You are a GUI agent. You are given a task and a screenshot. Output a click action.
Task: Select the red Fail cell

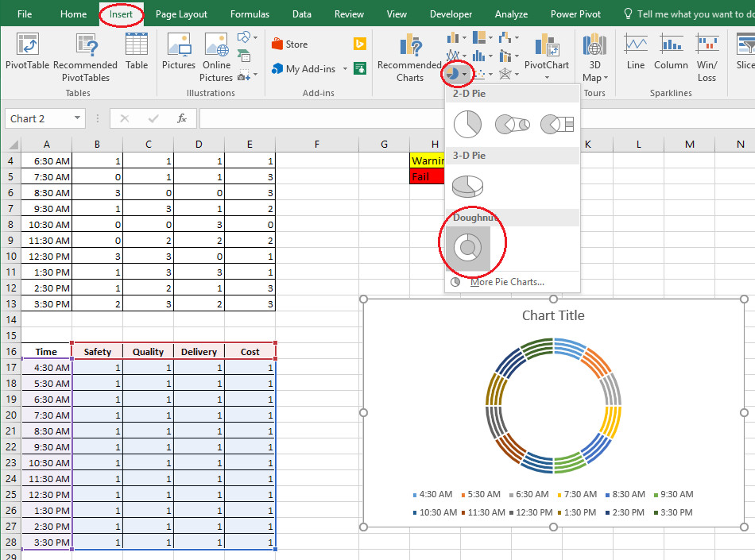pyautogui.click(x=427, y=176)
